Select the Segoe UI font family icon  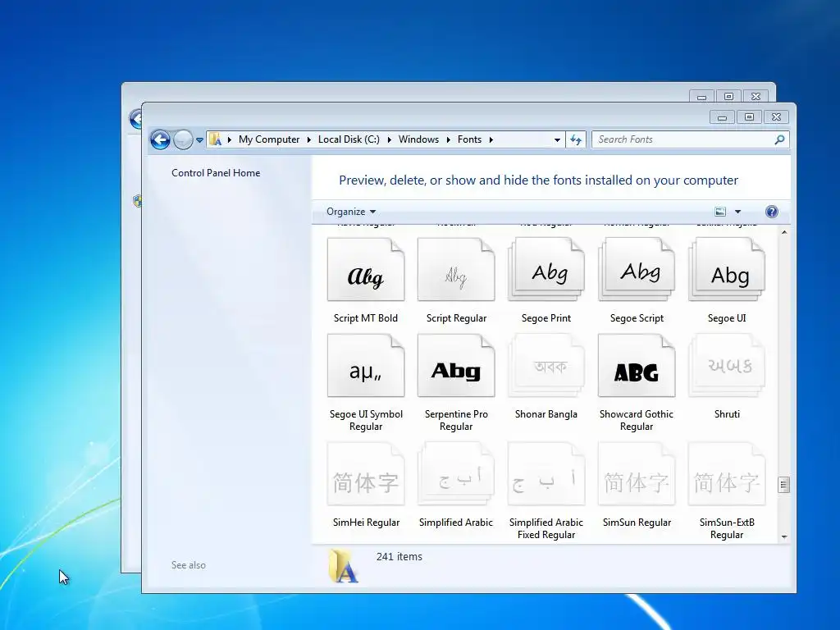click(x=727, y=269)
